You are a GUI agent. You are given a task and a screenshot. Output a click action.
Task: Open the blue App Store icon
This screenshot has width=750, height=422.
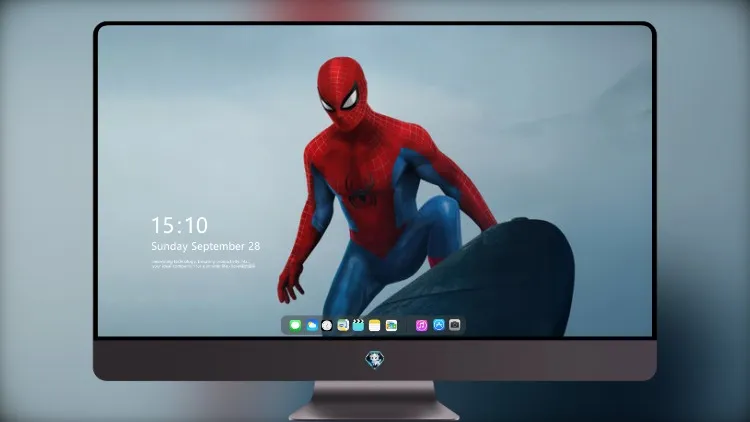(439, 325)
